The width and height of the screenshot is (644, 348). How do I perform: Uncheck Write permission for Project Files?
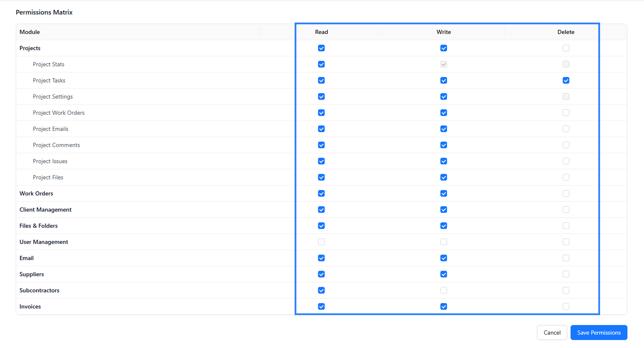click(444, 177)
